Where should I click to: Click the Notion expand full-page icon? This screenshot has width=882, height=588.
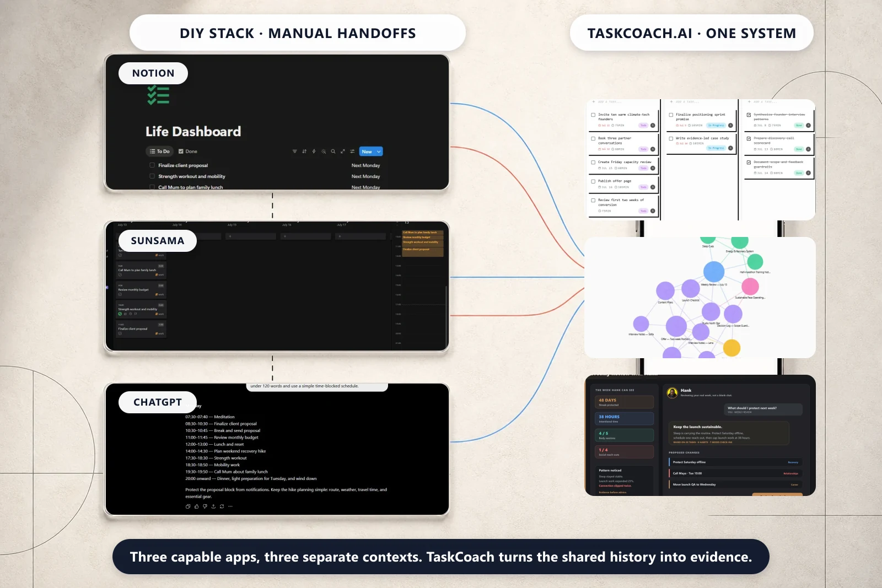342,152
